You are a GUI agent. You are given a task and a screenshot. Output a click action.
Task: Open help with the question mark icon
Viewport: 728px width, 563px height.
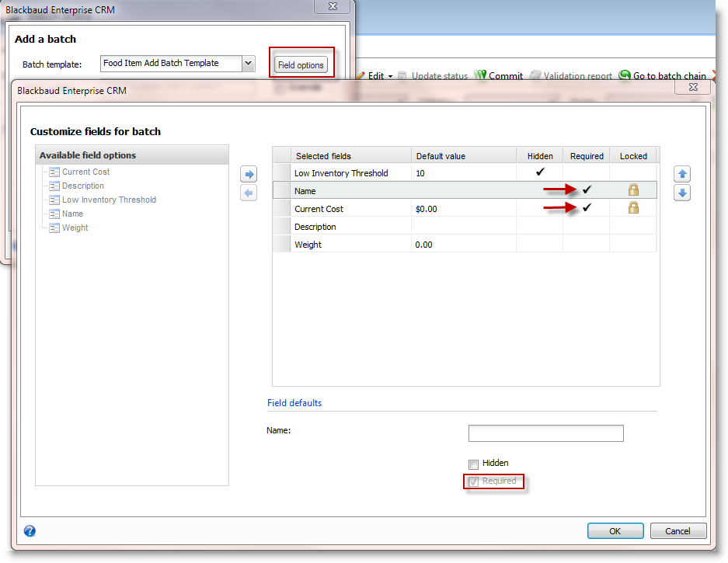click(x=30, y=530)
